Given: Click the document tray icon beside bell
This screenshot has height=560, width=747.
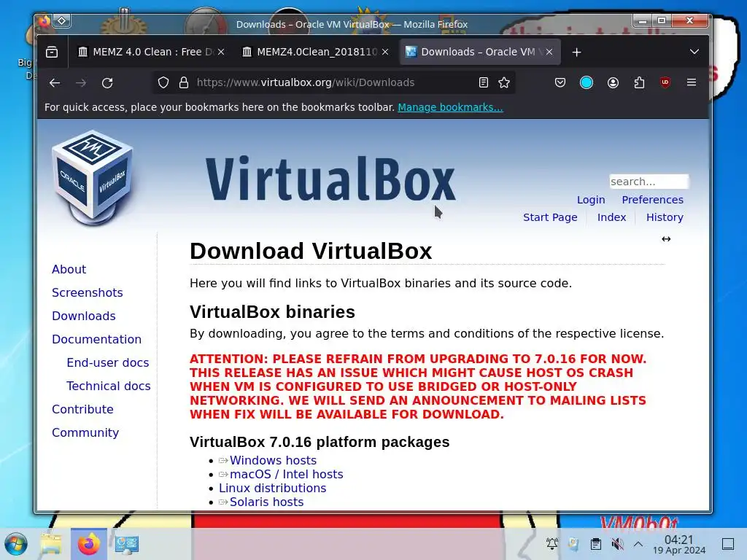Looking at the screenshot, I should pos(573,544).
